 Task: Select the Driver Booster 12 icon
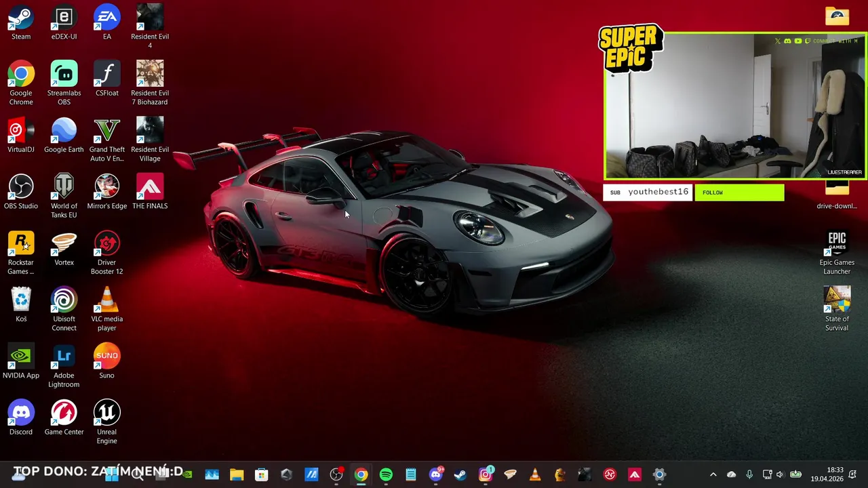[x=106, y=253]
